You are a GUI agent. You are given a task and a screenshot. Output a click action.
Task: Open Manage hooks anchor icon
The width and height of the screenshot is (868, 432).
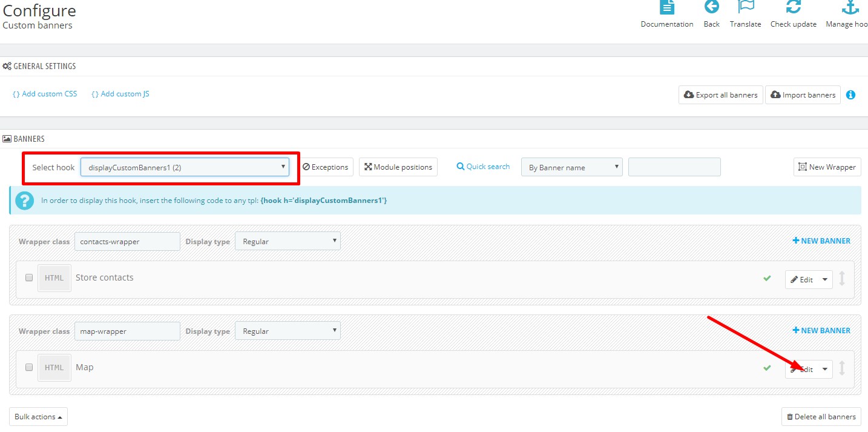click(x=850, y=7)
